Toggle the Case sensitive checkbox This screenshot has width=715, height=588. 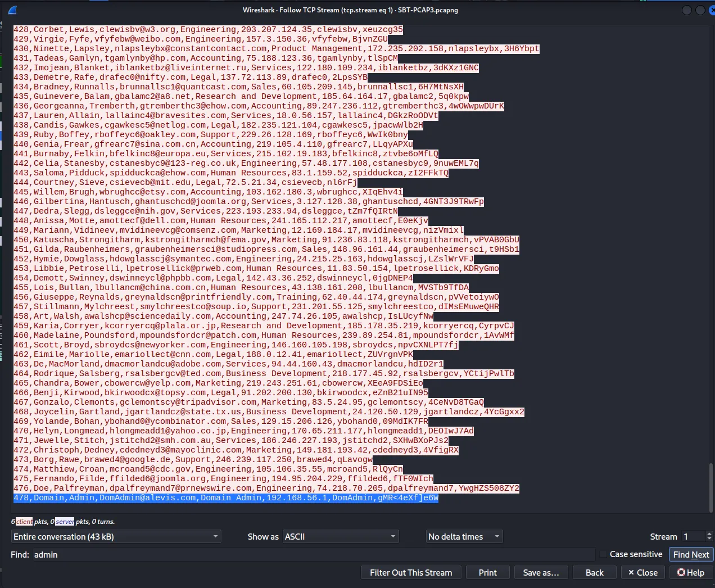tap(603, 554)
